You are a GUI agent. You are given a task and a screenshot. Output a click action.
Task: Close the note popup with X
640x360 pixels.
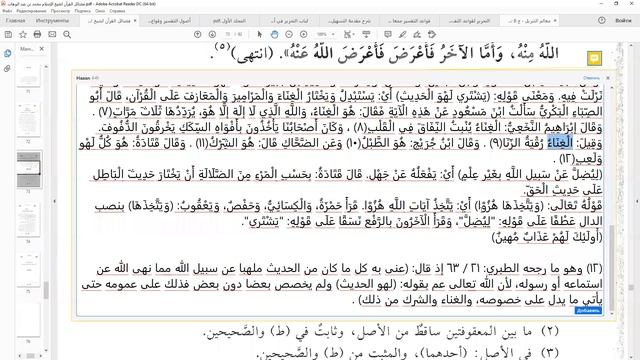coord(608,78)
